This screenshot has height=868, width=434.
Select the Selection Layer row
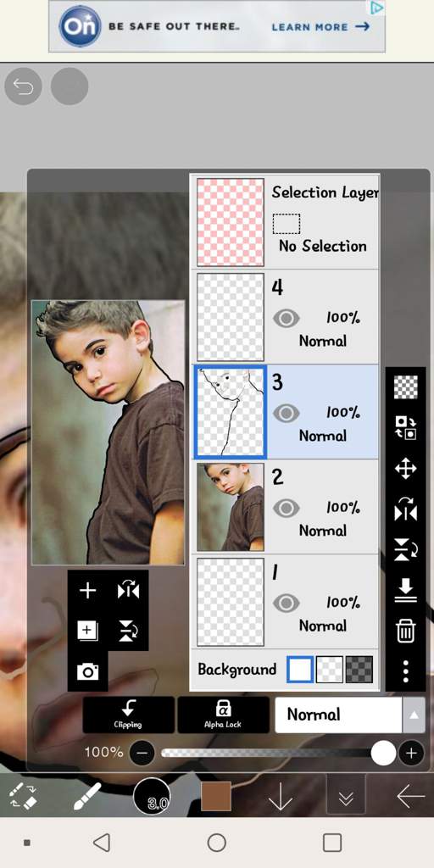(x=285, y=222)
